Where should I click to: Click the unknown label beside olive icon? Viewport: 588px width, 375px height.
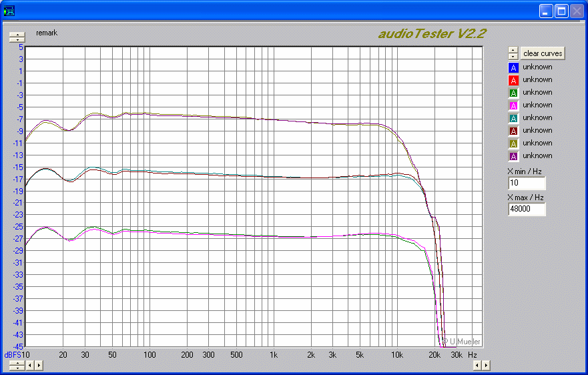[x=537, y=143]
